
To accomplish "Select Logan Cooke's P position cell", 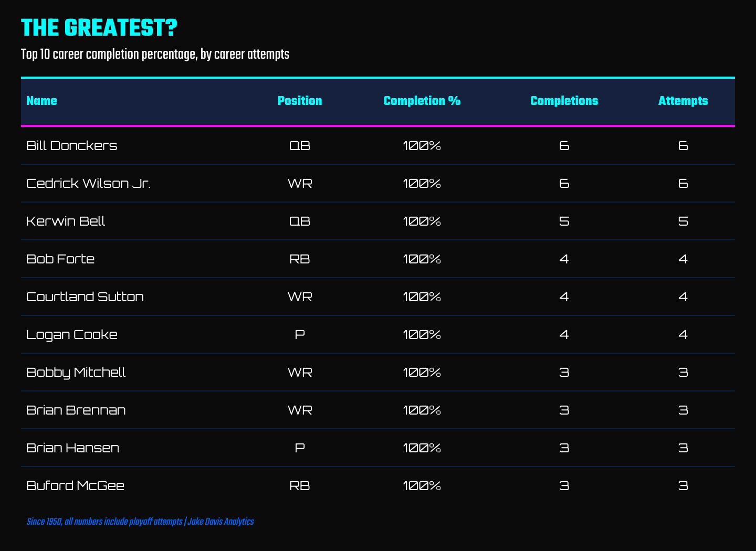I will coord(300,334).
